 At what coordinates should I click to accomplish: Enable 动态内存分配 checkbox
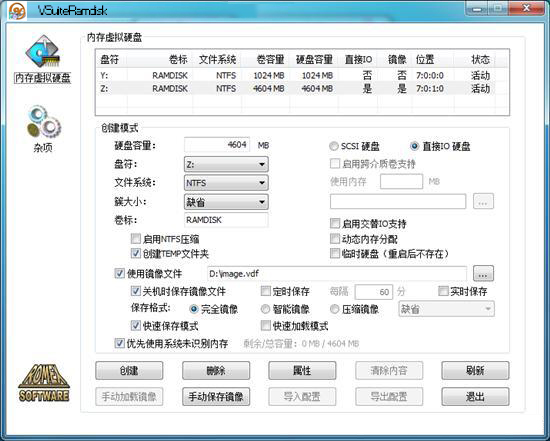click(x=335, y=239)
